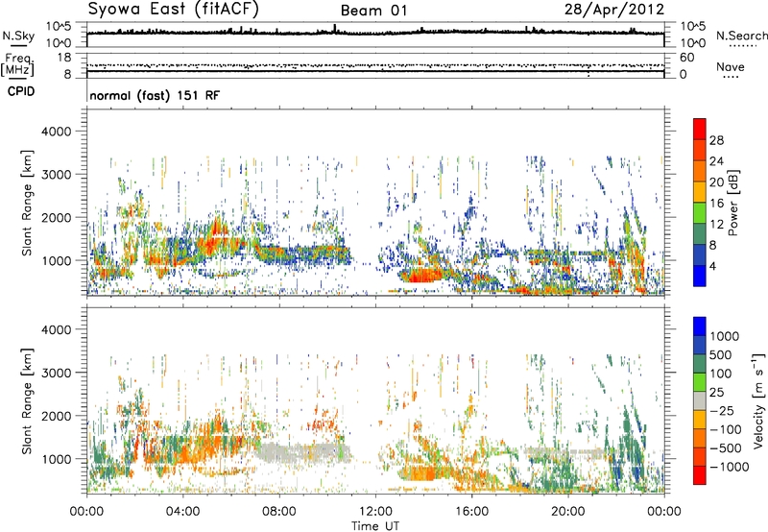Click the gray band of the Velocity color bar

[700, 400]
